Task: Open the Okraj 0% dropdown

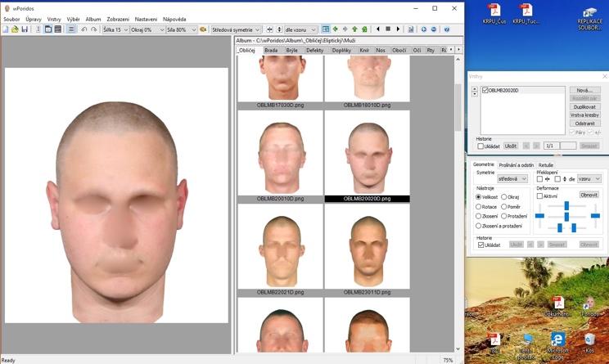Action: pos(147,29)
